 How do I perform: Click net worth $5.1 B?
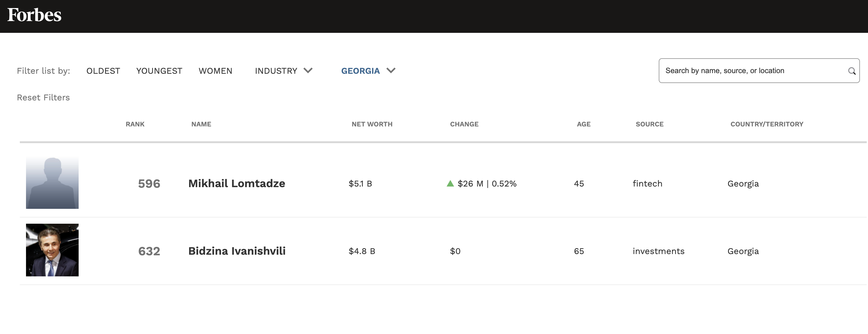(360, 184)
